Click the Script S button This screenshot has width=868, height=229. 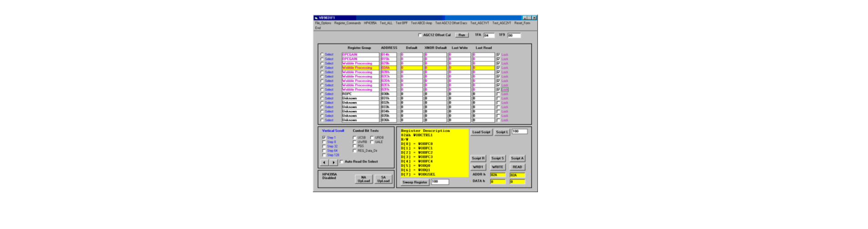click(x=497, y=158)
